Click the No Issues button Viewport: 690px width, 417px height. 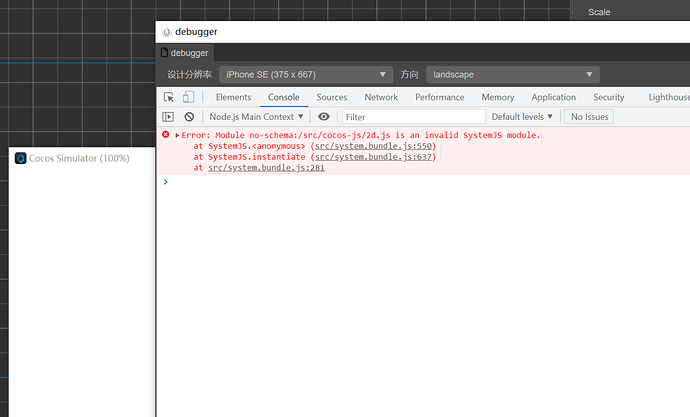tap(589, 117)
